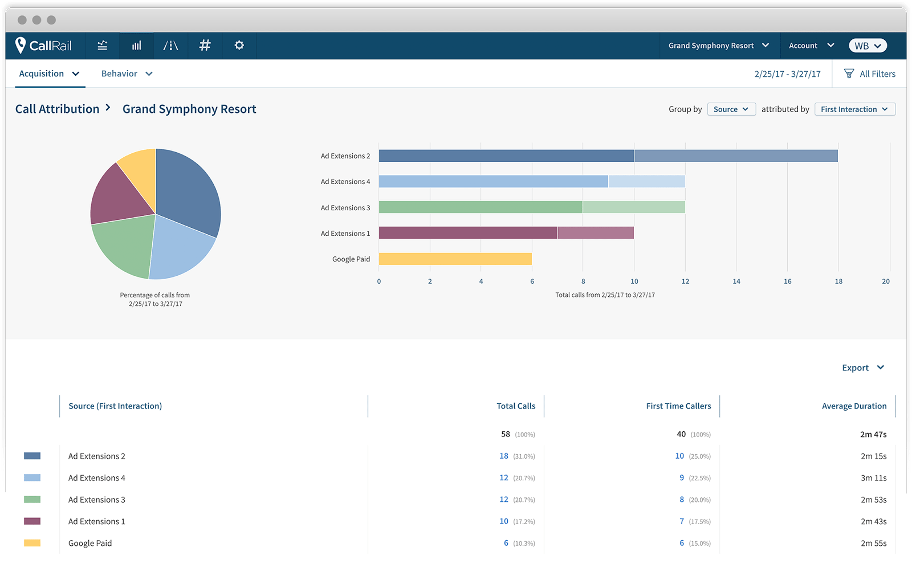Expand the Grand Symphony Resort company dropdown
This screenshot has width=912, height=588.
(718, 46)
